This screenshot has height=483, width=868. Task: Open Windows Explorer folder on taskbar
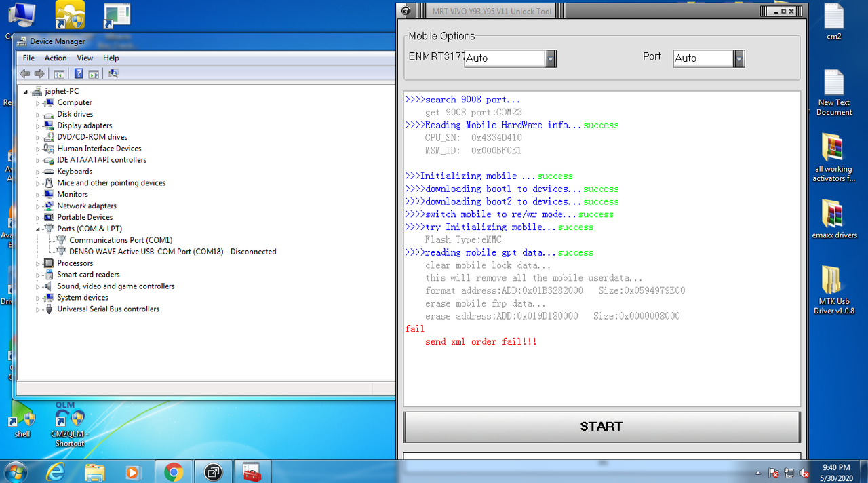coord(95,471)
